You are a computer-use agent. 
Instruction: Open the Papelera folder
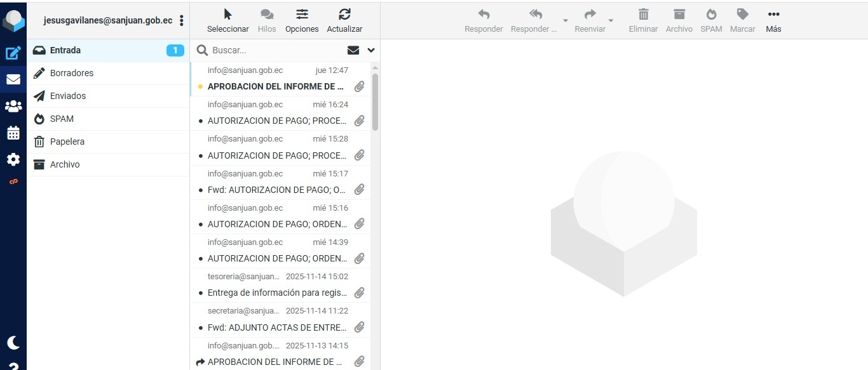67,142
